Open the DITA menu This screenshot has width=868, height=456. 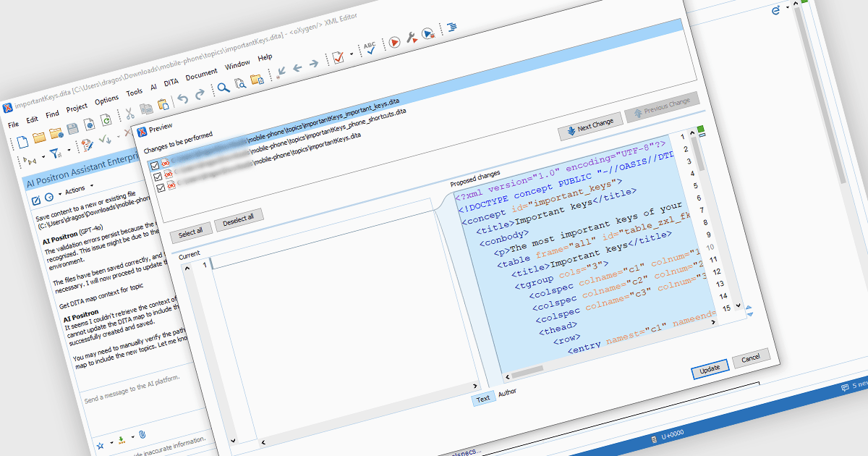[x=171, y=83]
